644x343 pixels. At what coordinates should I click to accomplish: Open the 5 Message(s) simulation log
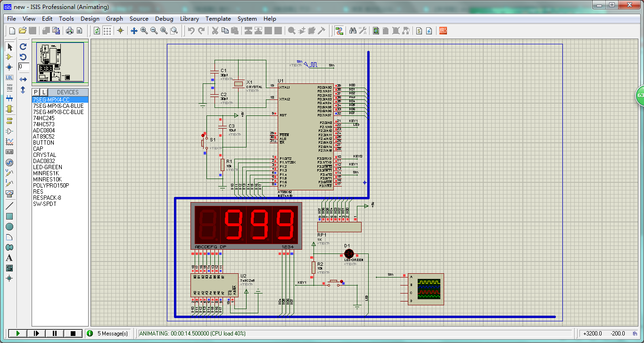(108, 334)
